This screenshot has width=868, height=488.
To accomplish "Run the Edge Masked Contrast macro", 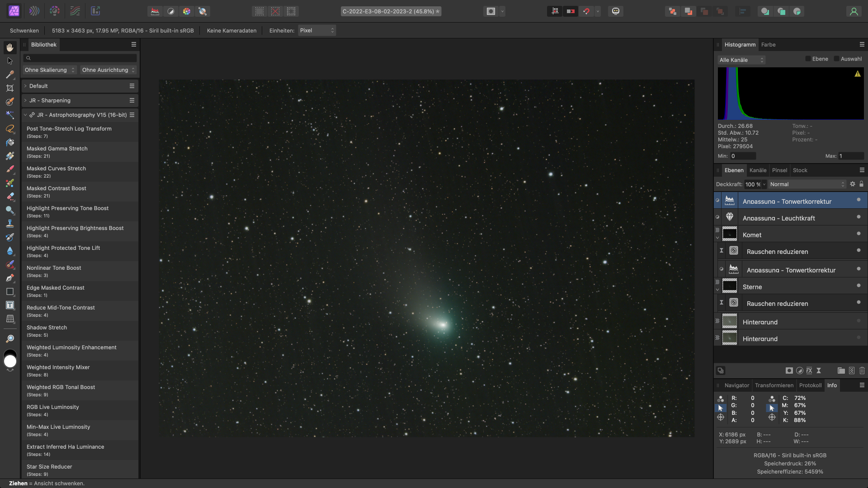I will [80, 291].
